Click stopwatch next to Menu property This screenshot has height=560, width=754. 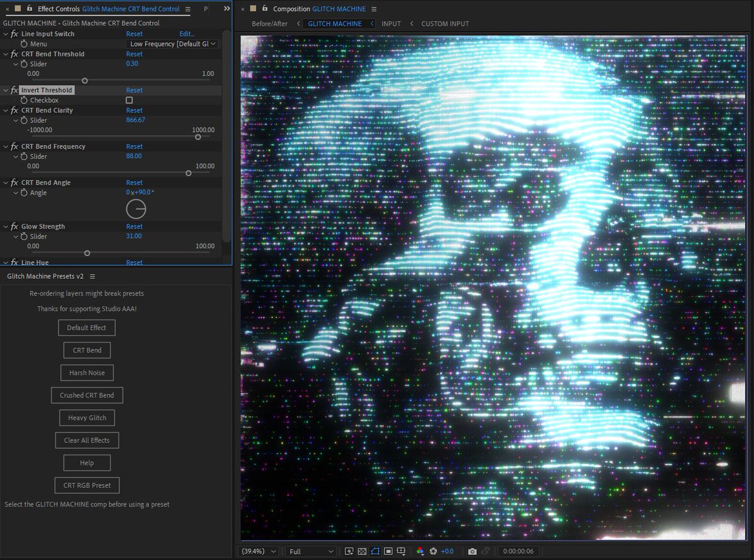[x=24, y=44]
